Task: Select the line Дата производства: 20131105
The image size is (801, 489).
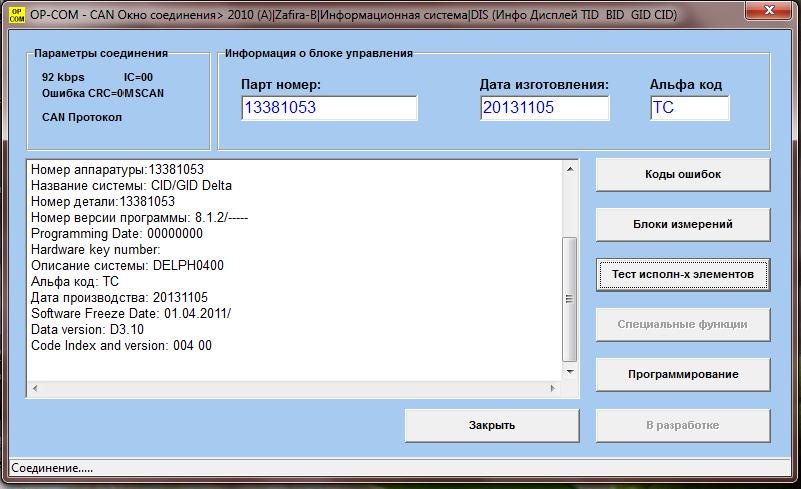Action: 120,297
